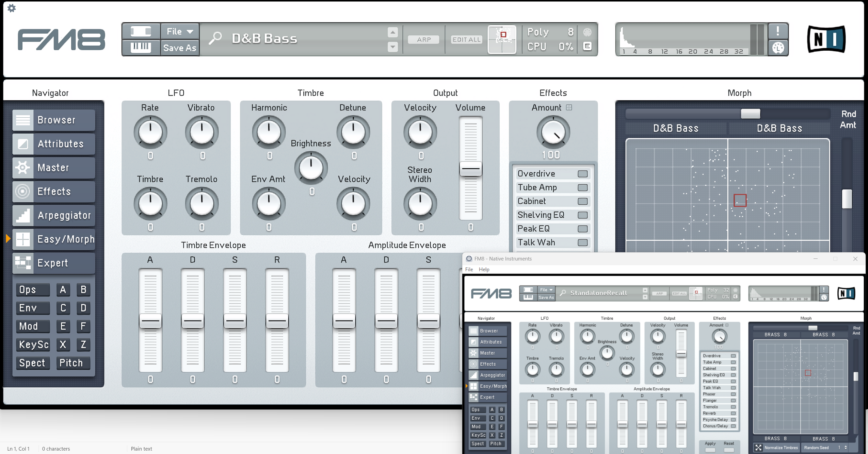This screenshot has width=868, height=454.
Task: Enable Shelving EQ effect in D&B Bass window
Action: (x=582, y=215)
